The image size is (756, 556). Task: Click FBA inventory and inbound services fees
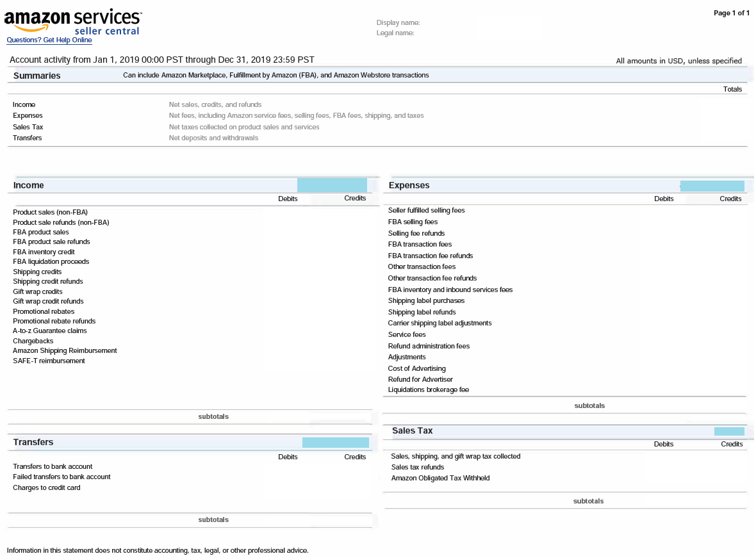tap(450, 290)
